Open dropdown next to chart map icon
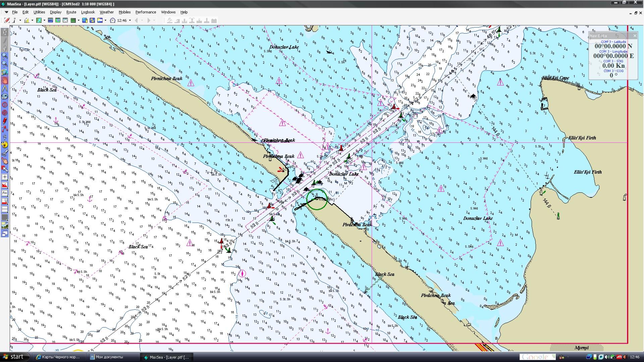This screenshot has height=362, width=644. click(44, 20)
